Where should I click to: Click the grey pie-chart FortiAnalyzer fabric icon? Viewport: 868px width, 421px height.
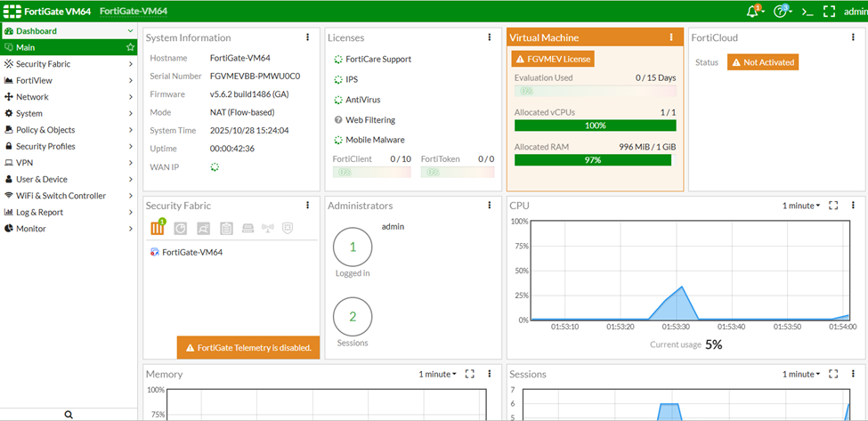181,227
